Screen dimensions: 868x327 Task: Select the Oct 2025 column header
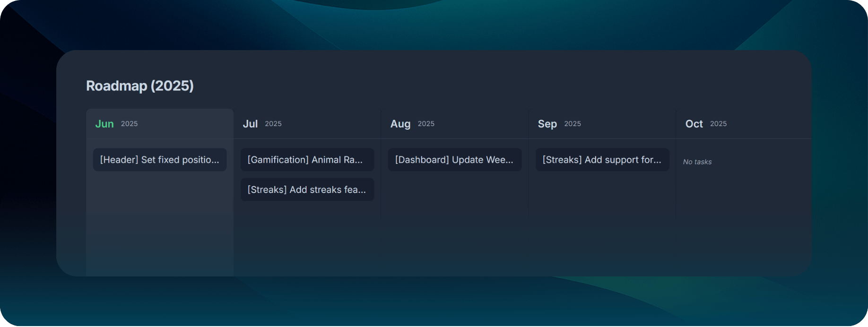[744, 124]
